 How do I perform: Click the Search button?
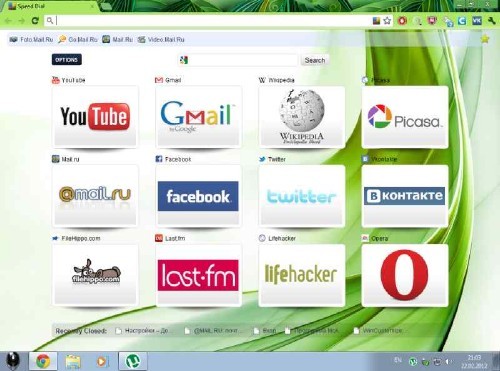[x=315, y=60]
